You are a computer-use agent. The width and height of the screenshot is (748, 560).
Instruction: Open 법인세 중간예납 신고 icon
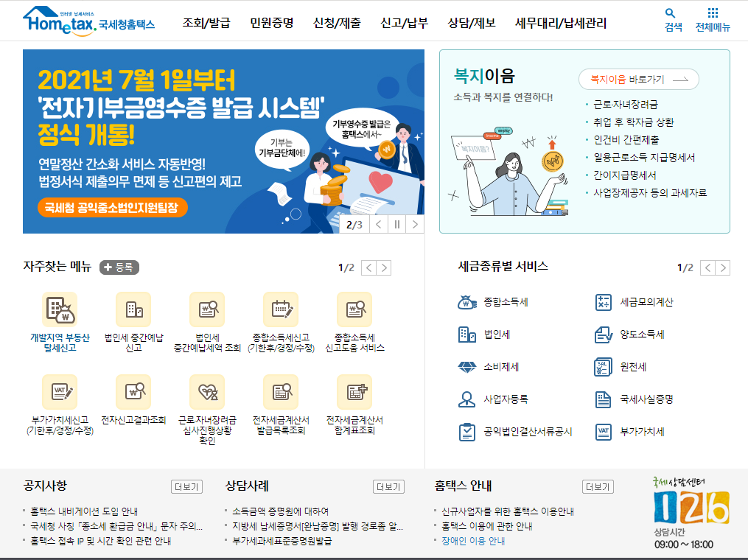pos(133,309)
